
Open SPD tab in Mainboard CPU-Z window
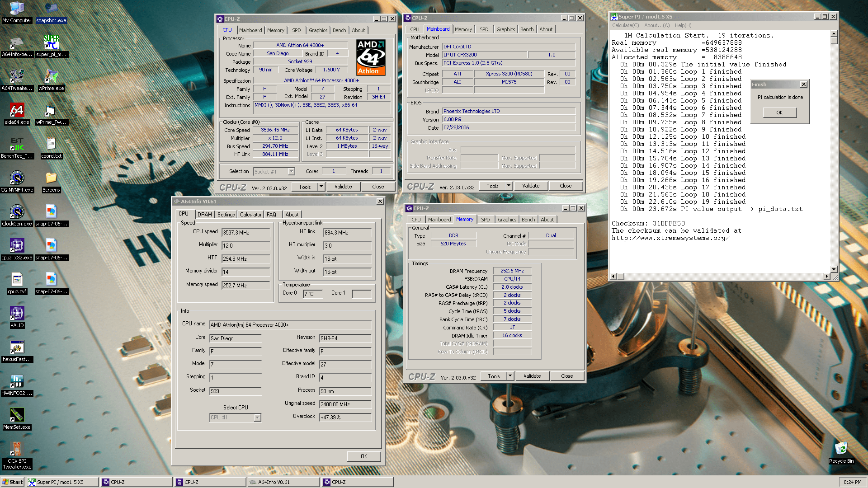pyautogui.click(x=484, y=29)
